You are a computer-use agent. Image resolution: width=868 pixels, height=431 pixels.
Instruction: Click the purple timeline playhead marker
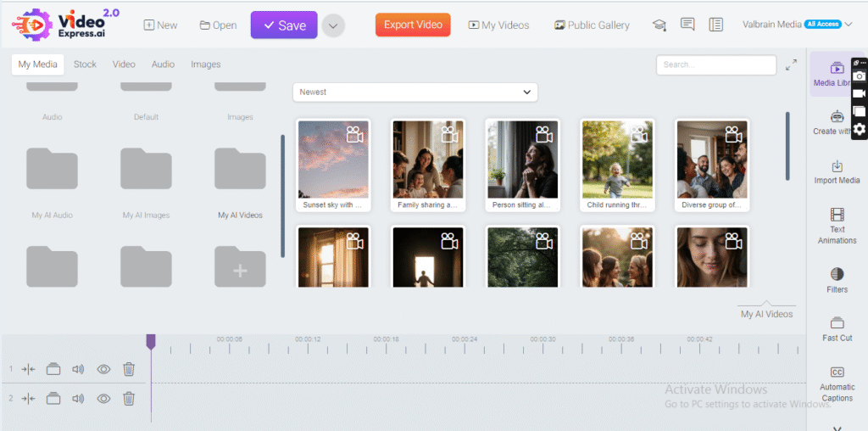(151, 341)
